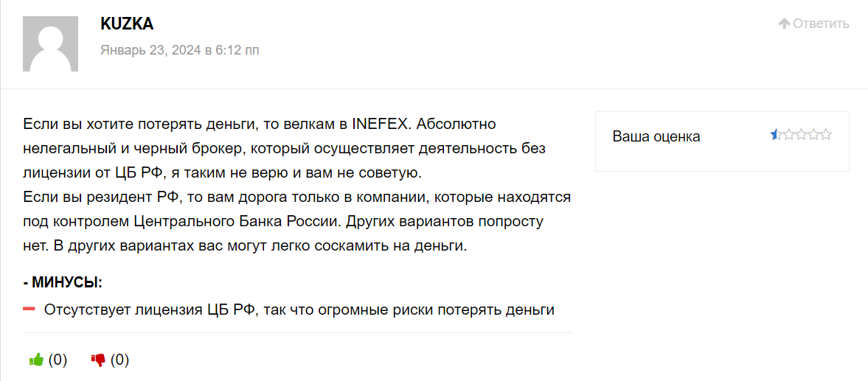Image resolution: width=868 pixels, height=381 pixels.
Task: Click the green thumbs-up like icon
Action: point(37,360)
